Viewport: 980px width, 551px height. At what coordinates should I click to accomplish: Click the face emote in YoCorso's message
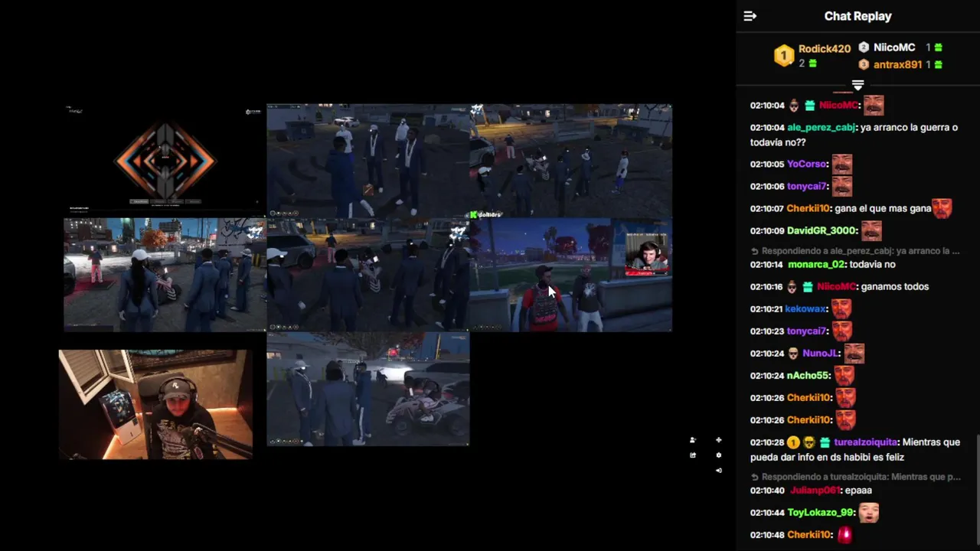(x=842, y=165)
